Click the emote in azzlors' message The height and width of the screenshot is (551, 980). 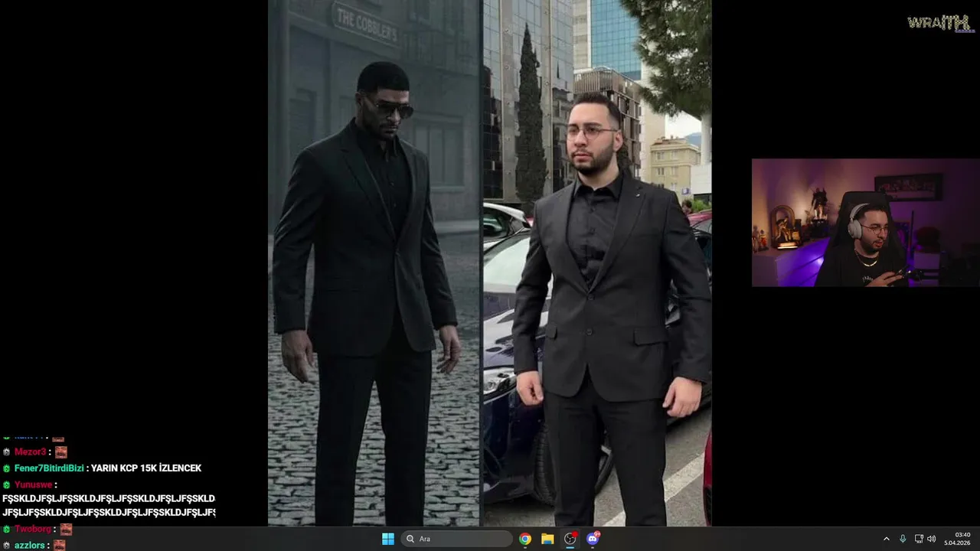pyautogui.click(x=59, y=546)
